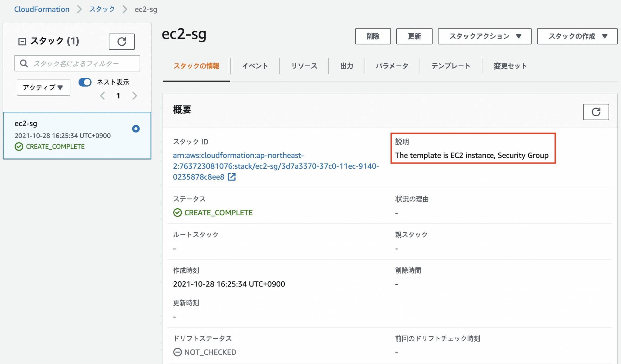621x364 pixels.
Task: Open the スタックの作成 dropdown
Action: pyautogui.click(x=576, y=36)
